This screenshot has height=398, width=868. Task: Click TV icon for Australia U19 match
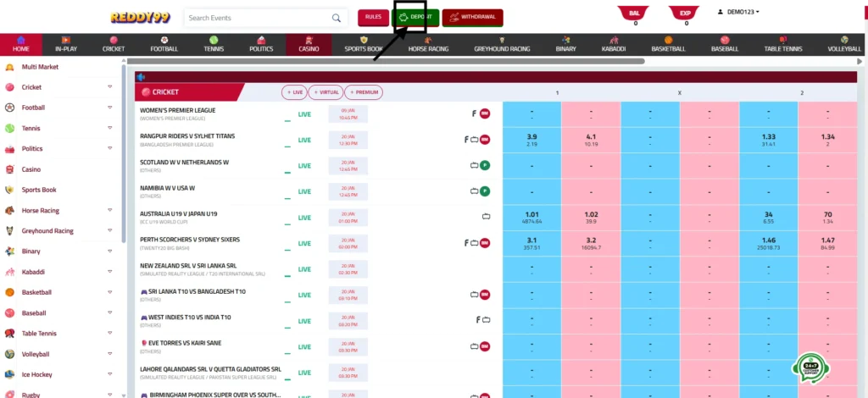(x=486, y=217)
